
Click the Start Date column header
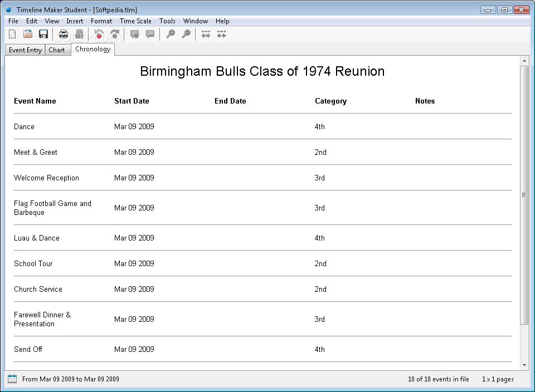(132, 101)
